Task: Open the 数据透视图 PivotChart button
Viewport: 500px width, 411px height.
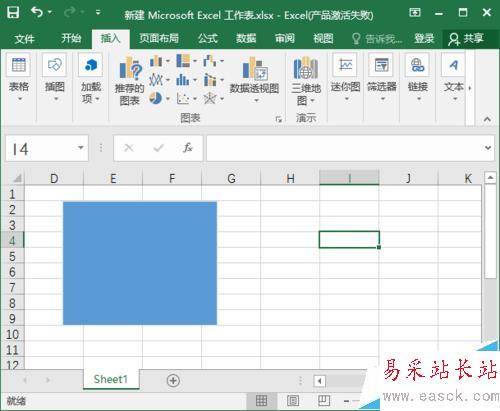Action: [x=254, y=79]
